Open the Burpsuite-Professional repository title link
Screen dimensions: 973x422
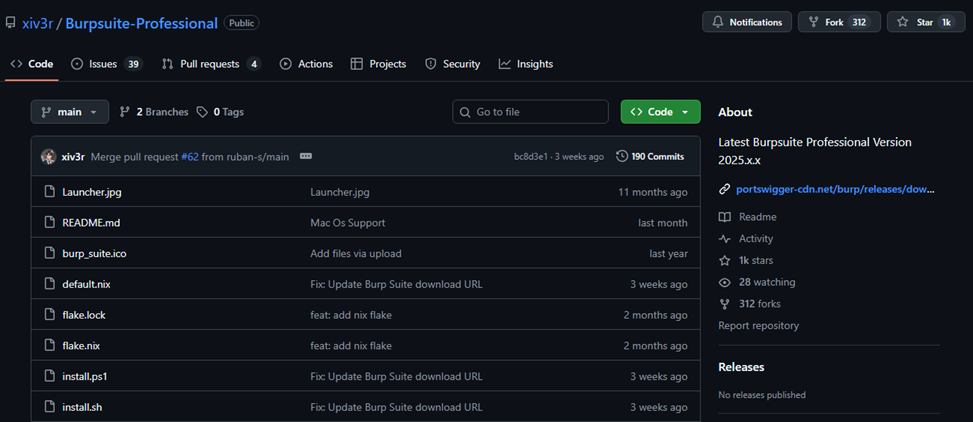coord(141,24)
